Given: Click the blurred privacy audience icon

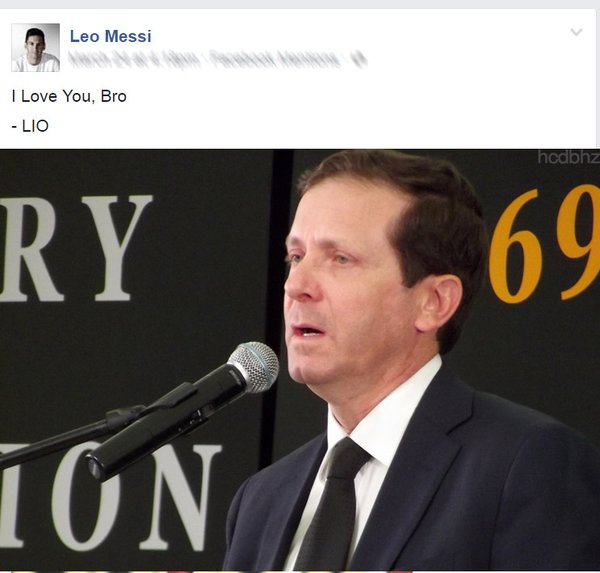Looking at the screenshot, I should coord(359,60).
